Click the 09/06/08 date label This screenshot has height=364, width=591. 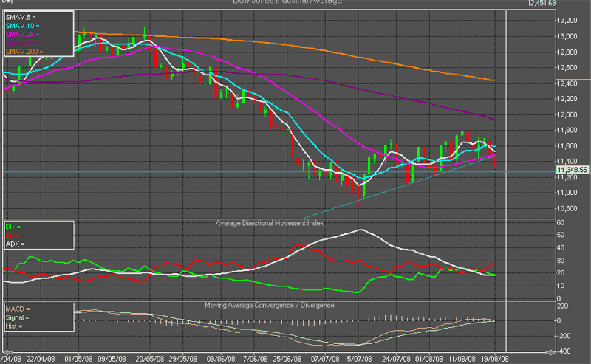[221, 359]
